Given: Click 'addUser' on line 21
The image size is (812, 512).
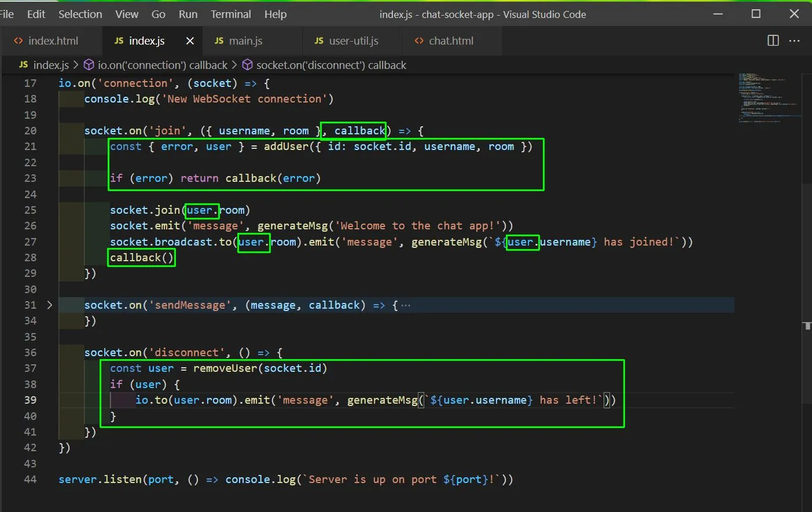Looking at the screenshot, I should click(286, 146).
